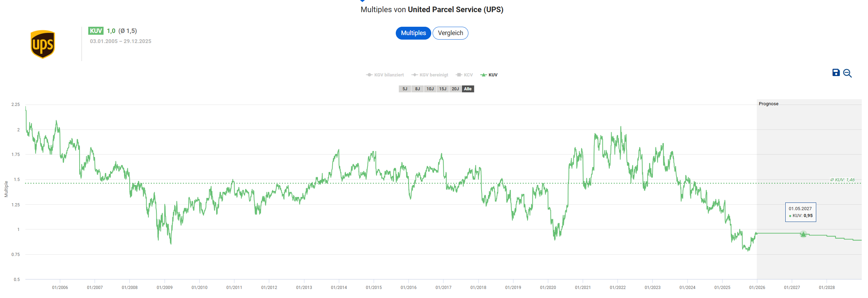868x298 pixels.
Task: Choose the 10J time range
Action: (x=430, y=89)
